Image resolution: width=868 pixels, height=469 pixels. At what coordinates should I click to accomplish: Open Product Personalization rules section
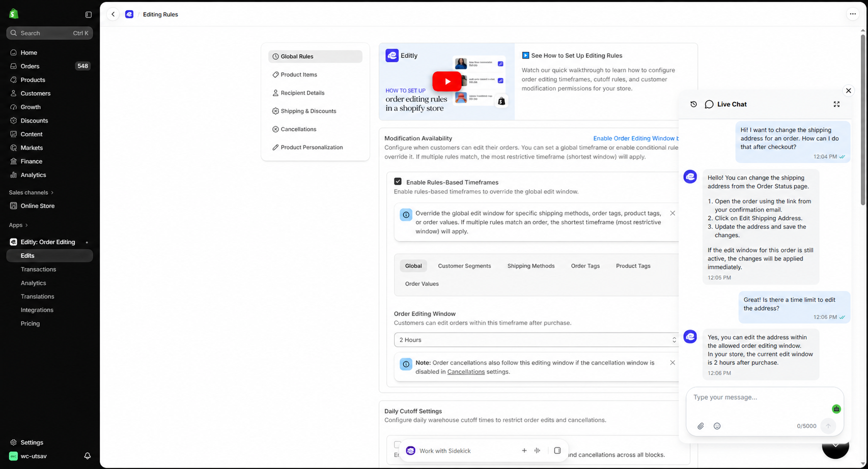point(315,148)
